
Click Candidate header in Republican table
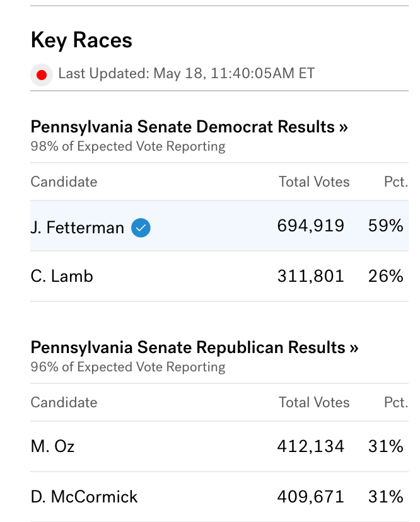[x=64, y=402]
